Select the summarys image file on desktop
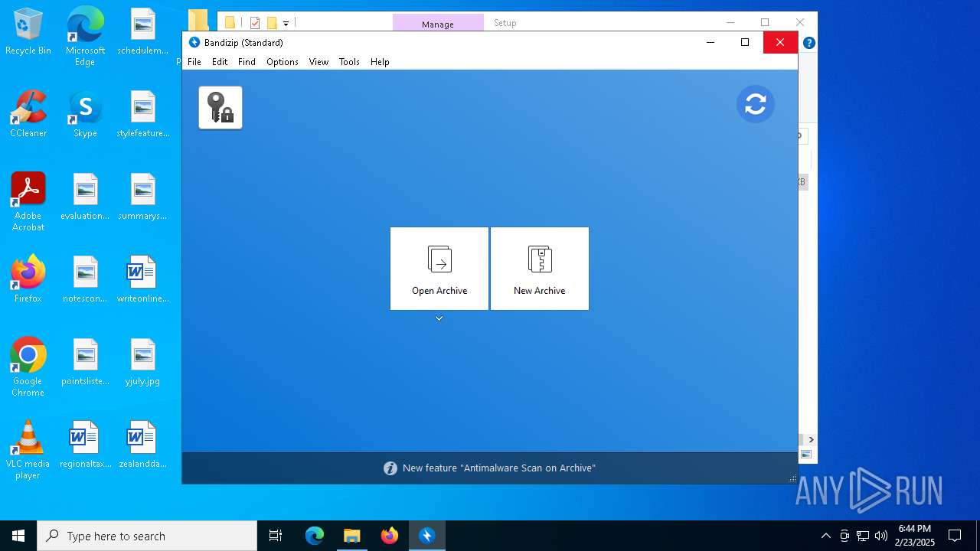 pos(142,197)
